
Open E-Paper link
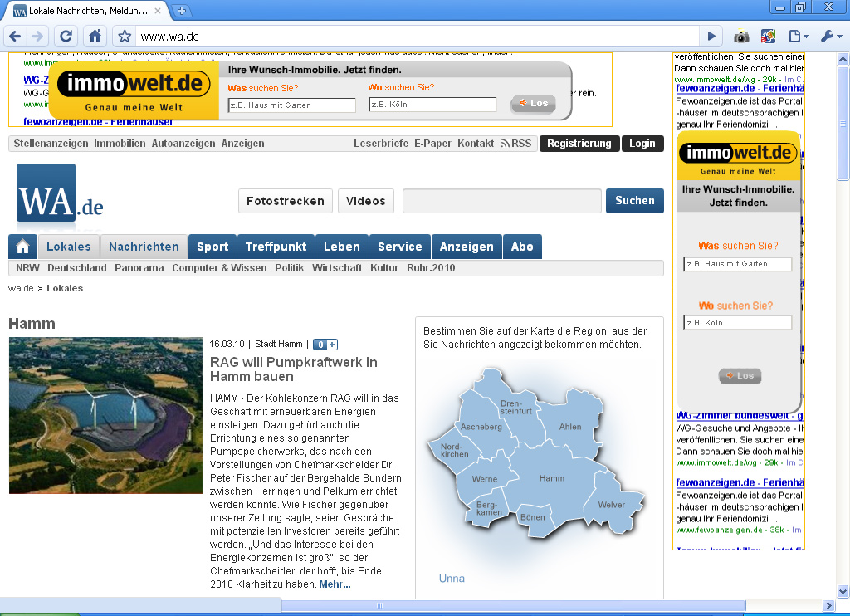click(x=432, y=143)
